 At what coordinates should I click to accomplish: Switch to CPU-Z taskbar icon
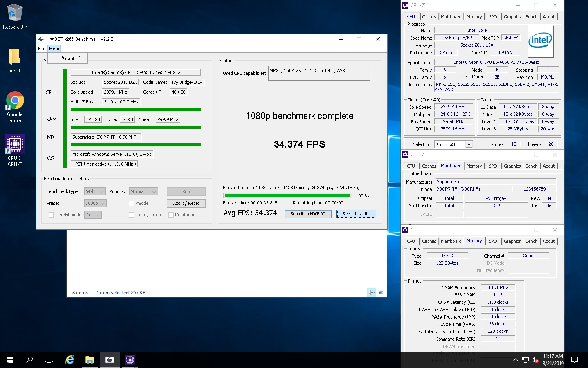(129, 360)
